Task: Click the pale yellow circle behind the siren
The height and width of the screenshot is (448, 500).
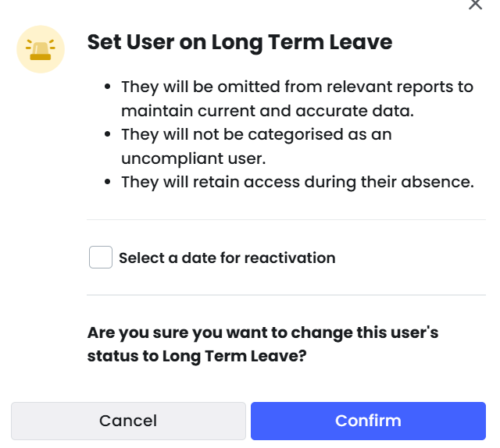Action: point(41,49)
